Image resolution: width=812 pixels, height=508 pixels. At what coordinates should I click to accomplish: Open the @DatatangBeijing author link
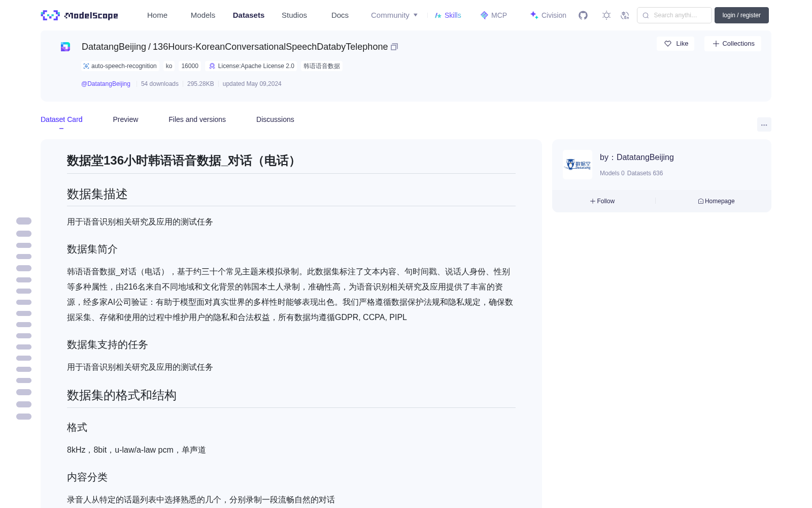106,84
